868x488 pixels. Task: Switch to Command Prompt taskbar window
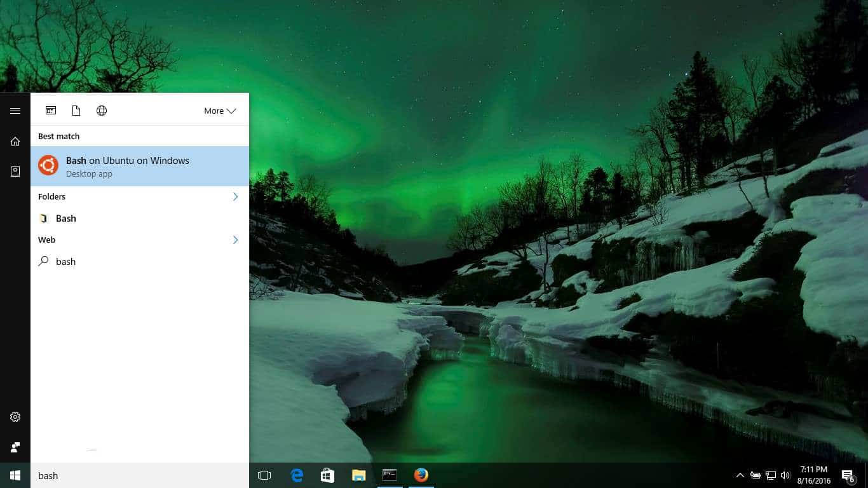coord(390,475)
